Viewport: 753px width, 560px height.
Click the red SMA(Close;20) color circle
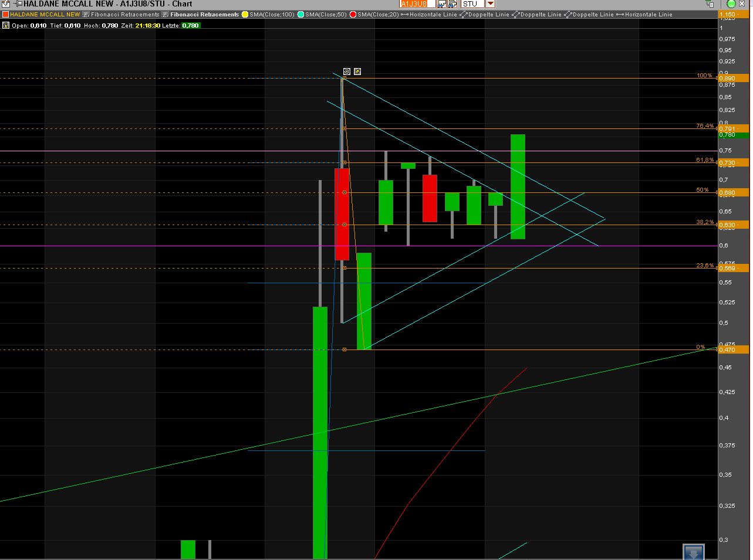353,15
